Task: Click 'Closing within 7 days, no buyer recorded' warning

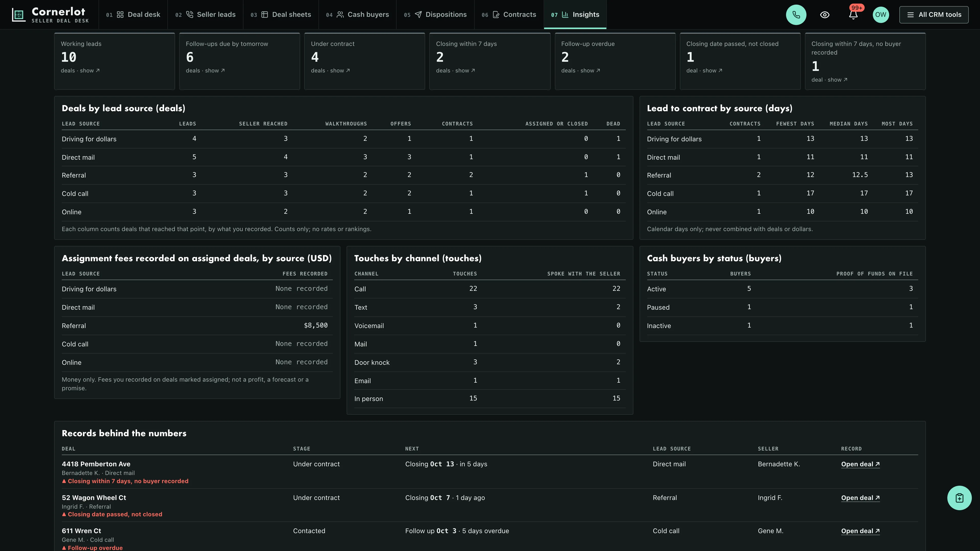Action: [x=125, y=481]
